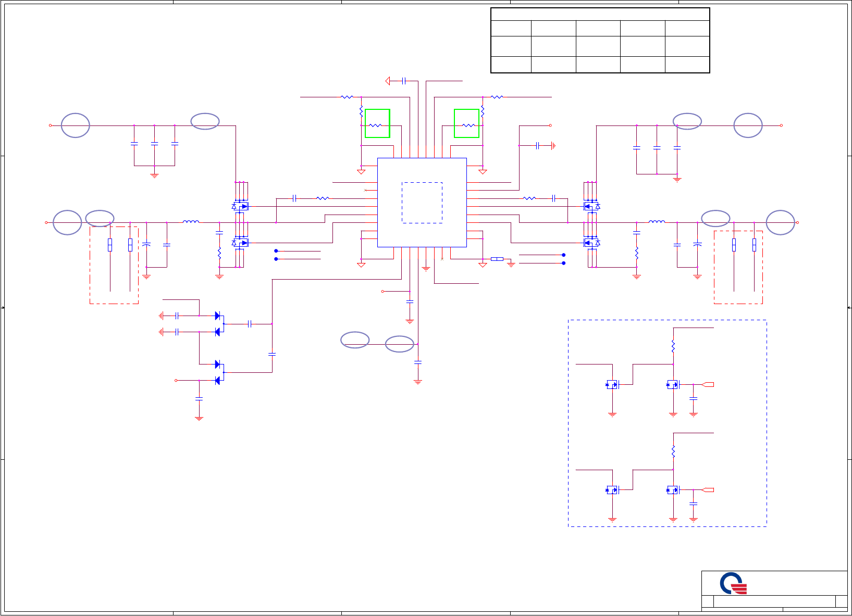
Task: Click the lower red off-page connector in the dashed MOSFET box
Action: click(x=708, y=490)
